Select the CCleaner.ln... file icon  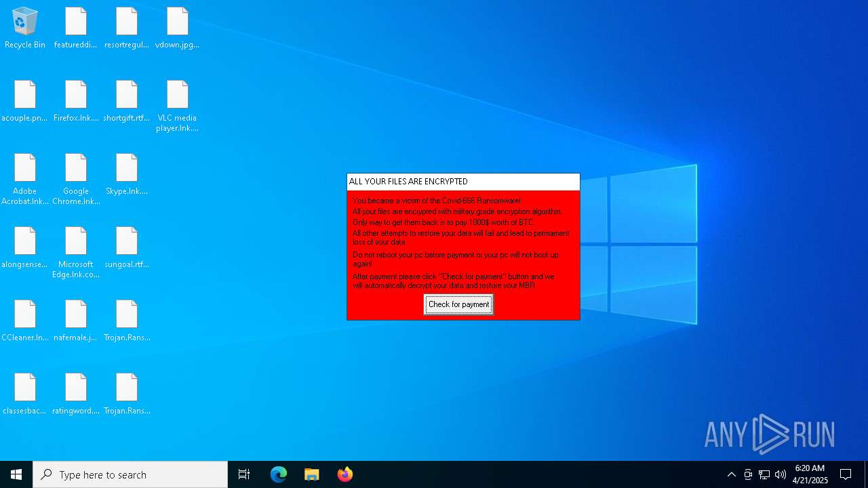pyautogui.click(x=25, y=321)
